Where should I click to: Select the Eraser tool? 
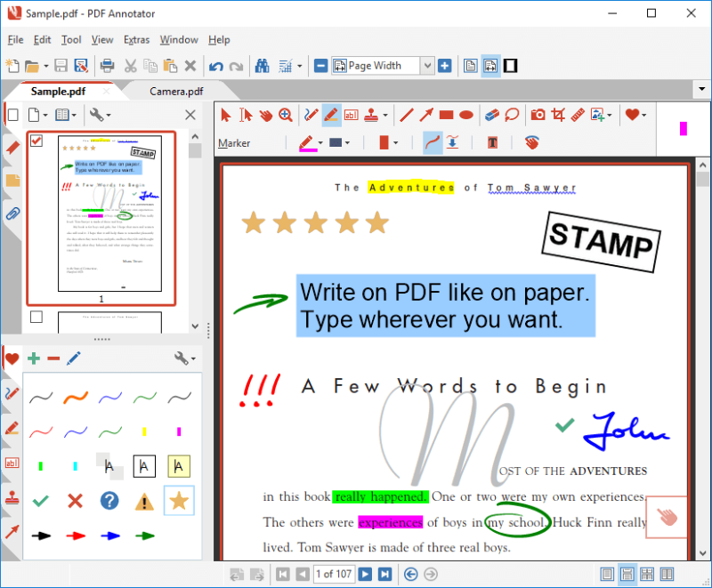491,115
